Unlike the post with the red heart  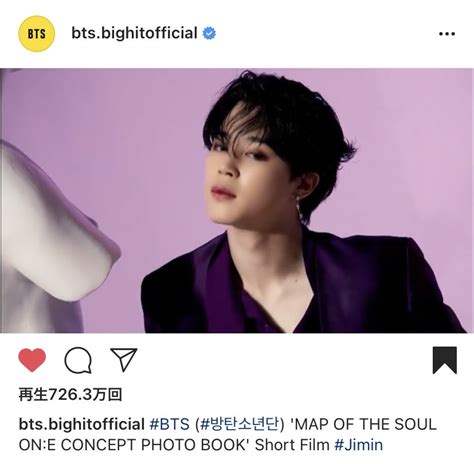click(32, 360)
